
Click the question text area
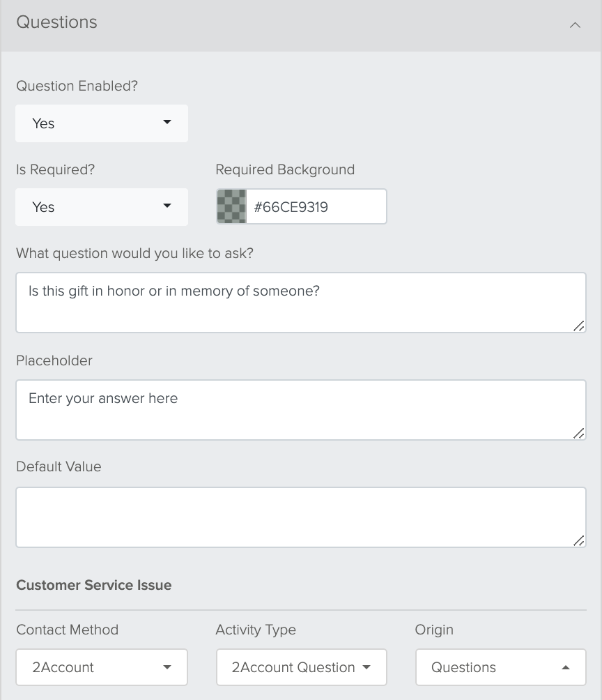tap(301, 302)
